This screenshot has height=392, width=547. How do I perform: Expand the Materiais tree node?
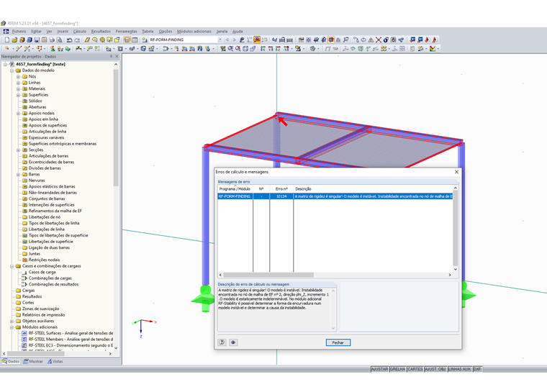pos(18,89)
